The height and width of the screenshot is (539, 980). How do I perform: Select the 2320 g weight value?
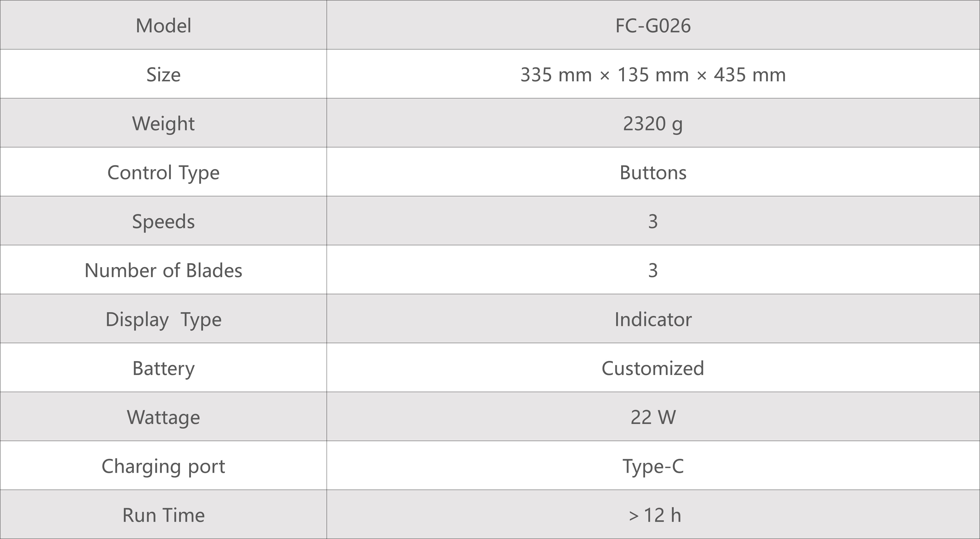pos(653,124)
